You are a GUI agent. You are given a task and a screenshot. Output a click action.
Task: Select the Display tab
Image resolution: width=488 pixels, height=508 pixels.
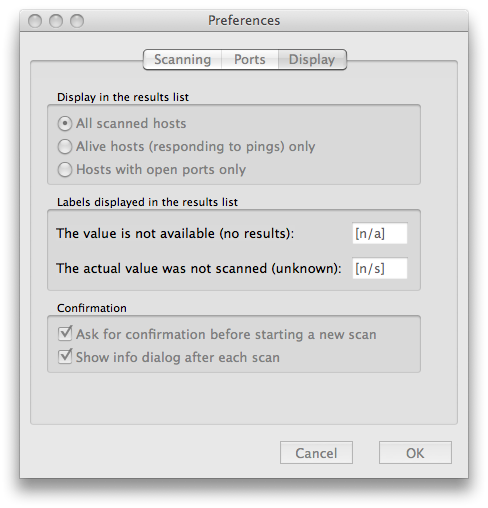click(x=312, y=60)
